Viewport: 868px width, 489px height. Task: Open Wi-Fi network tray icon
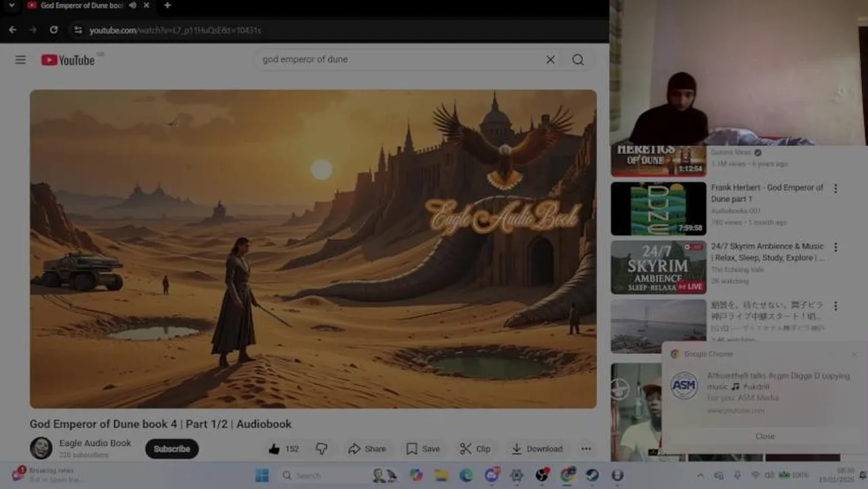[755, 475]
